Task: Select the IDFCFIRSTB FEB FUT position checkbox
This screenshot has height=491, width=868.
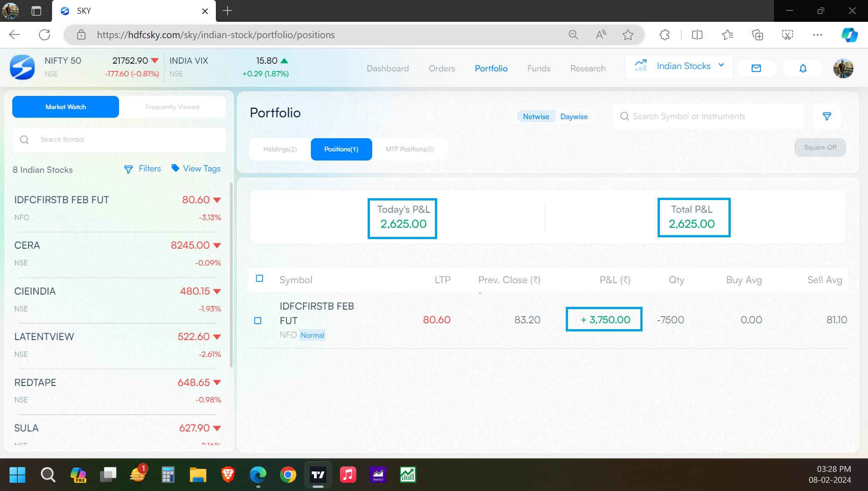Action: (x=258, y=321)
